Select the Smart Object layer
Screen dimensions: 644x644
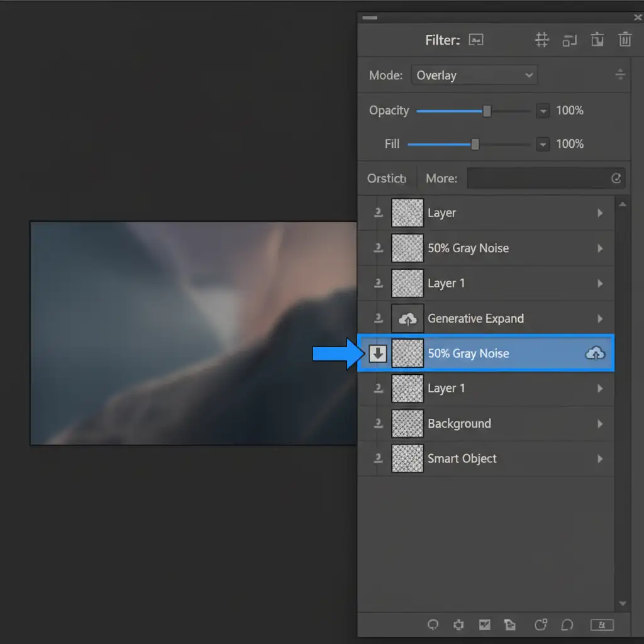click(x=462, y=459)
